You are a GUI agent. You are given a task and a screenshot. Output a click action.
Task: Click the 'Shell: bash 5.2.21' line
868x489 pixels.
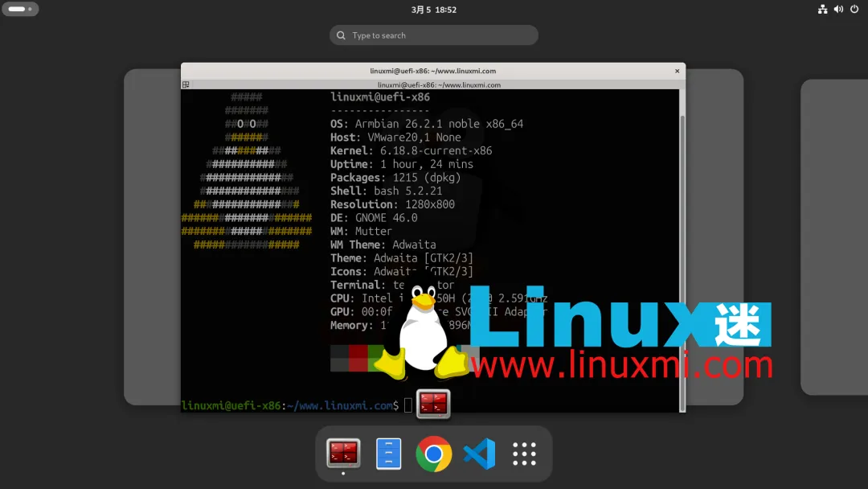387,191
